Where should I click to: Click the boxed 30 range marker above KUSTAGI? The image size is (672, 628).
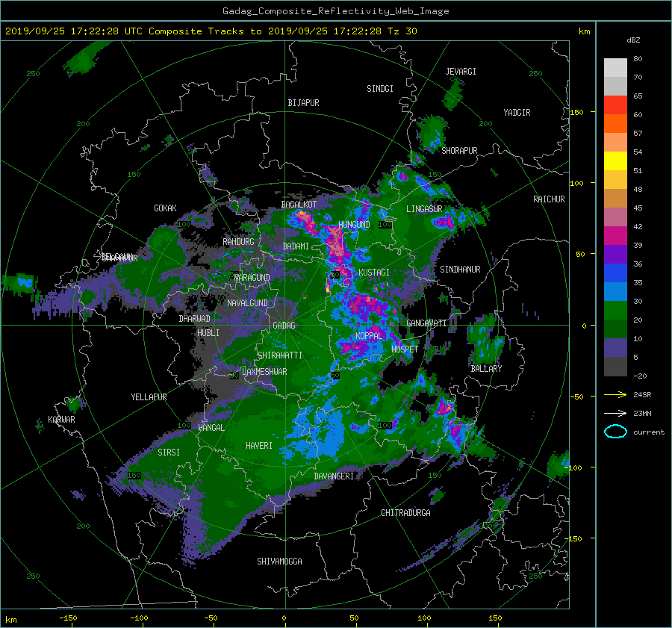[335, 275]
